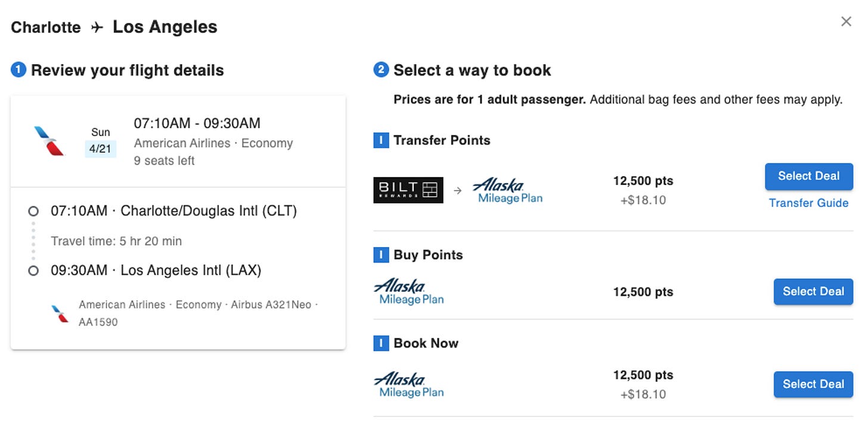Click the airplane icon between Charlotte and Los Angeles

coord(97,27)
